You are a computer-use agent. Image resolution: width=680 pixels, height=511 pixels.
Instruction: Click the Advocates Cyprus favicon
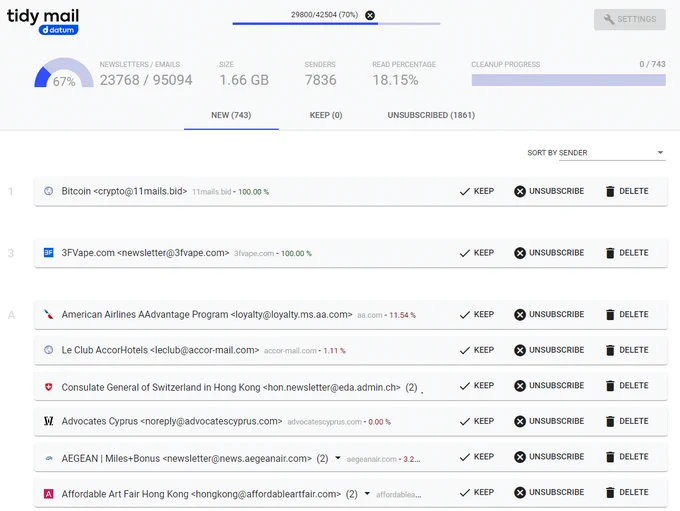click(49, 421)
